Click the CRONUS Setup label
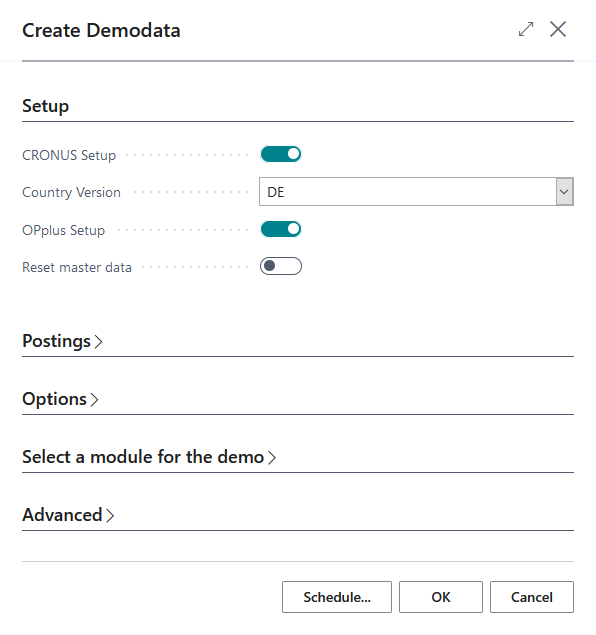Viewport: 596px width, 635px height. coord(69,155)
